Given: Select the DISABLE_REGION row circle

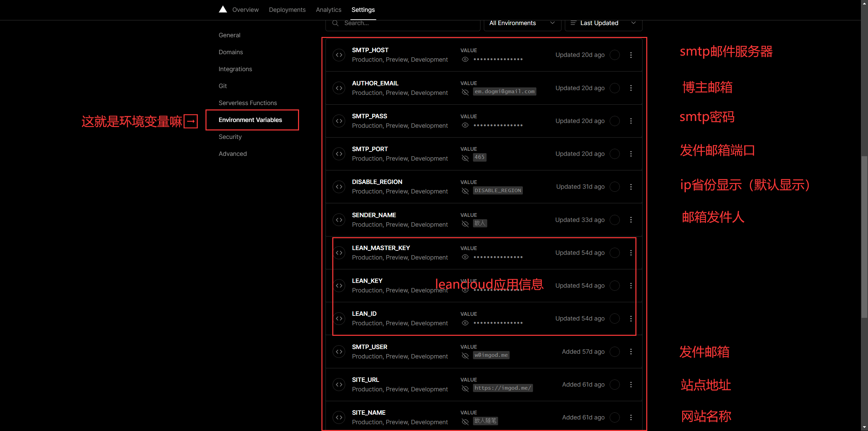Looking at the screenshot, I should point(614,187).
